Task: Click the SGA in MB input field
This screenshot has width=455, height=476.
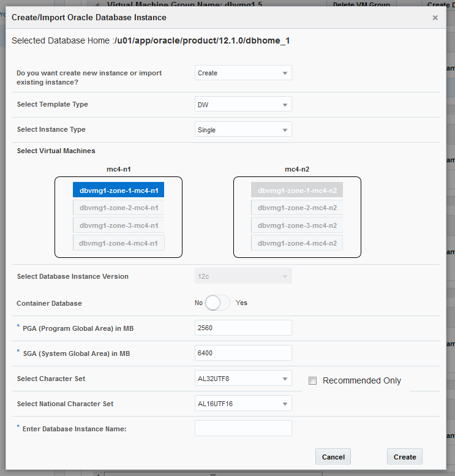Action: click(x=243, y=353)
